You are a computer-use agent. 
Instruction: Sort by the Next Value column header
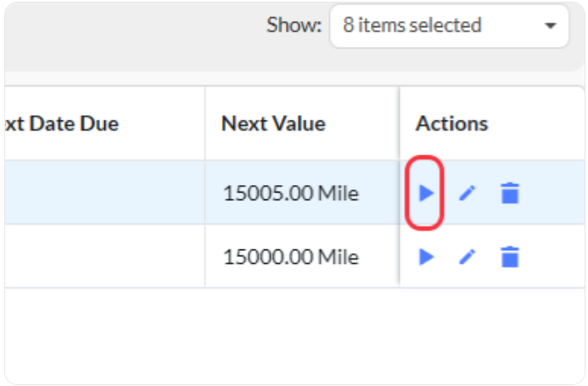click(x=273, y=124)
